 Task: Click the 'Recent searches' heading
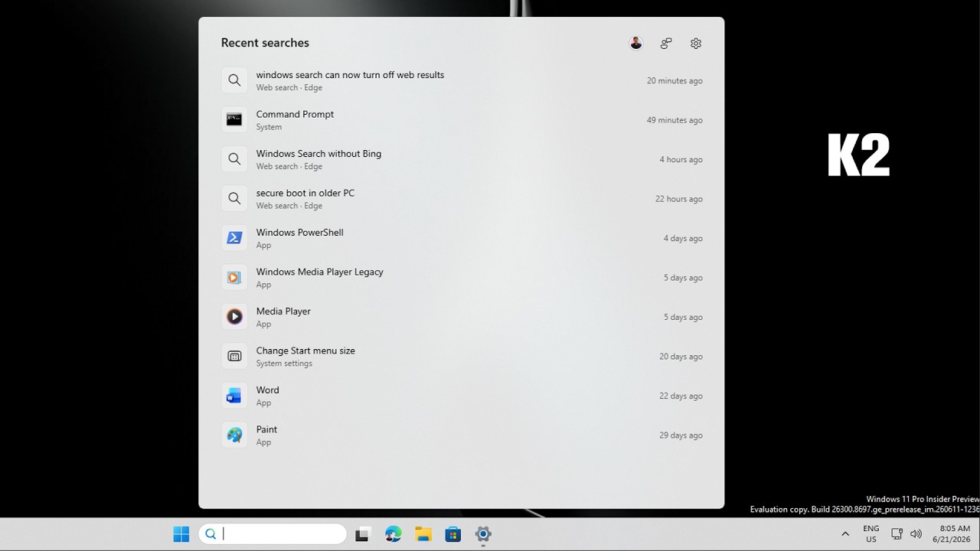coord(265,43)
